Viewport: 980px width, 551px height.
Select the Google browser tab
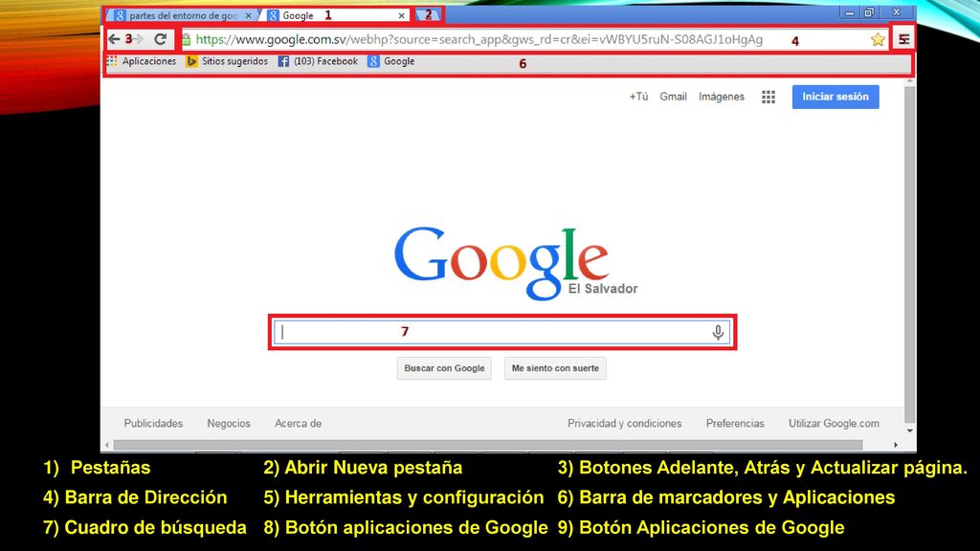pos(334,15)
